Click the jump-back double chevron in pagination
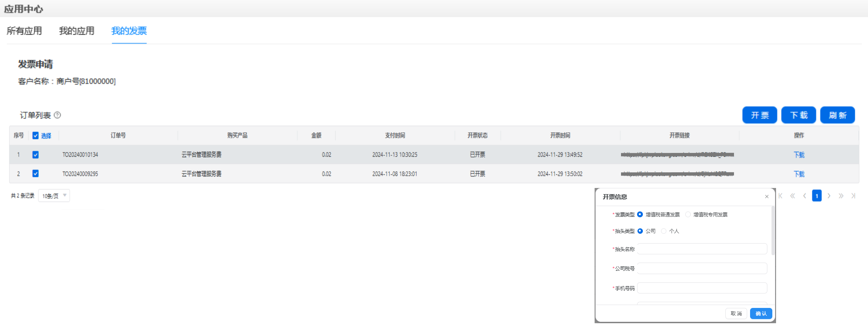Screen dimensions: 868x324 (793, 196)
